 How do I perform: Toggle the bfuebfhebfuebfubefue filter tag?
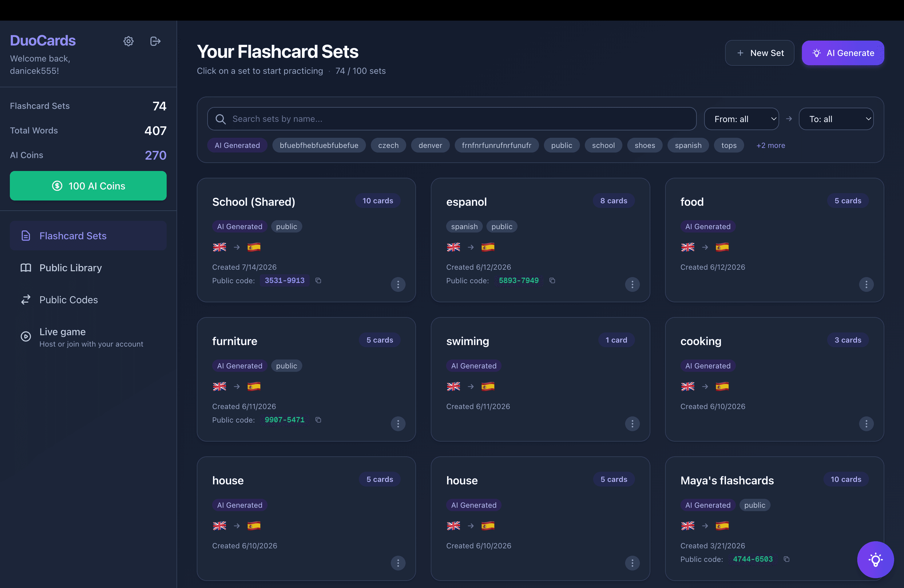pyautogui.click(x=319, y=145)
